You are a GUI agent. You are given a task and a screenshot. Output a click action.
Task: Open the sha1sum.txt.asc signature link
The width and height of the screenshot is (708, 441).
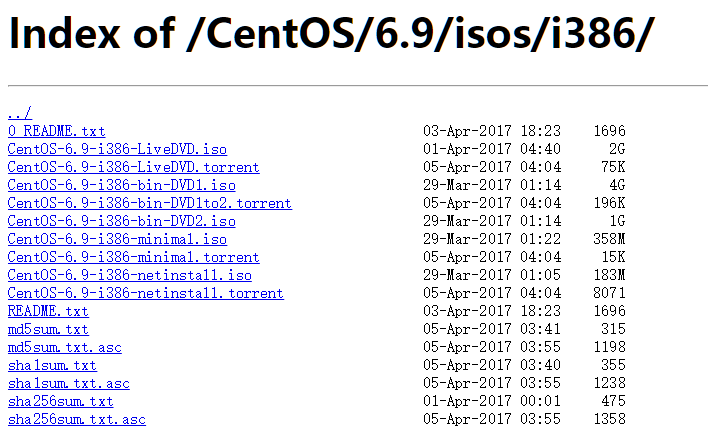(x=68, y=383)
